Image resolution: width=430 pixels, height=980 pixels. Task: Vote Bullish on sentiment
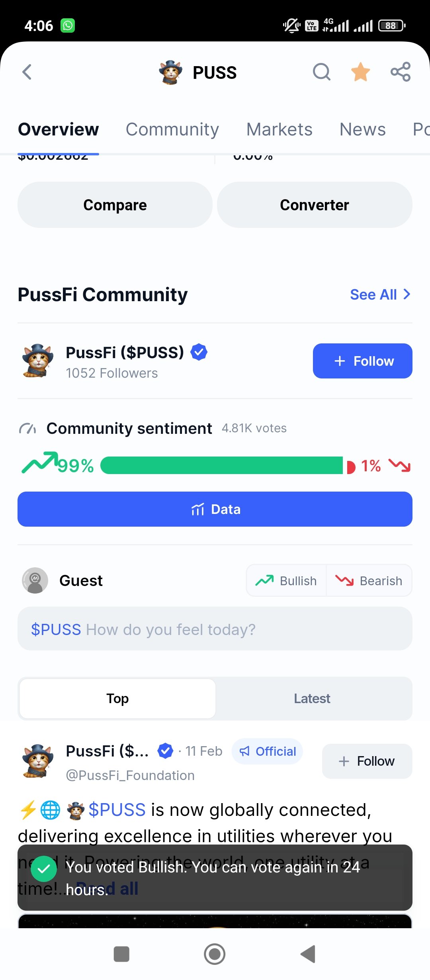[x=286, y=580]
